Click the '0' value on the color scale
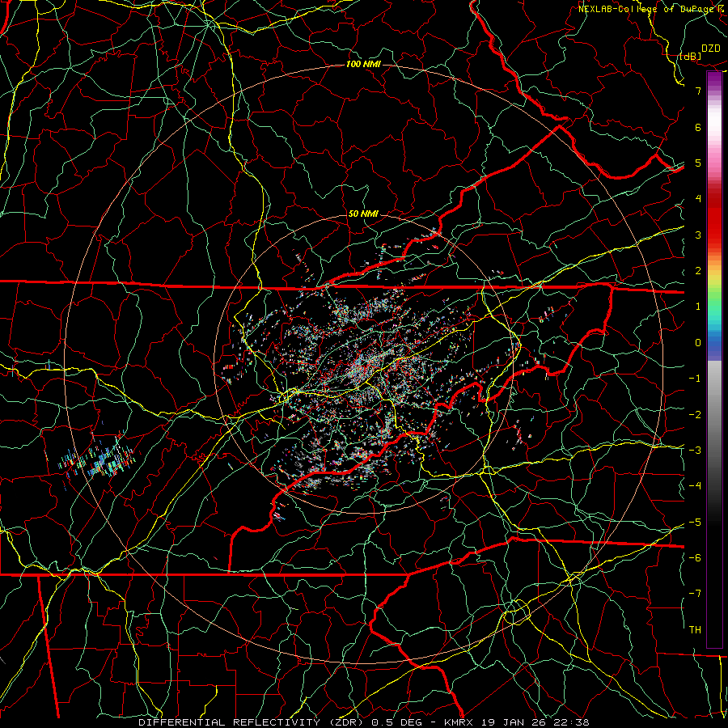The width and height of the screenshot is (728, 728). [x=698, y=343]
